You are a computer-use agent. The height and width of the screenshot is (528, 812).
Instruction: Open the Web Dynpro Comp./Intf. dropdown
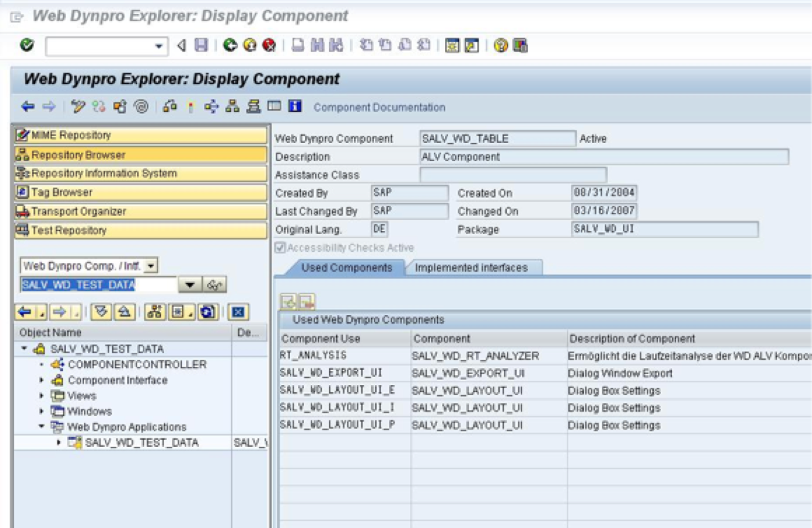[x=150, y=266]
